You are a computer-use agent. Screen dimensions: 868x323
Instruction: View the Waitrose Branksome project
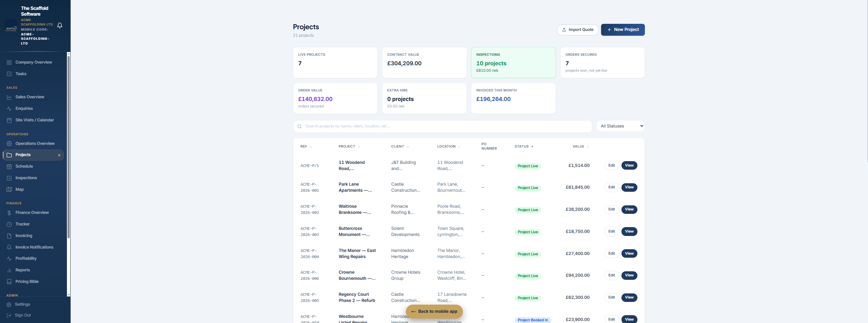(629, 209)
